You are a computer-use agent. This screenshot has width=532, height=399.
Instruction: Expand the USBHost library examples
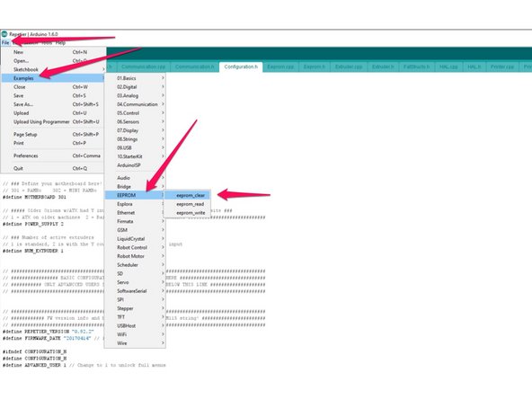tap(135, 325)
